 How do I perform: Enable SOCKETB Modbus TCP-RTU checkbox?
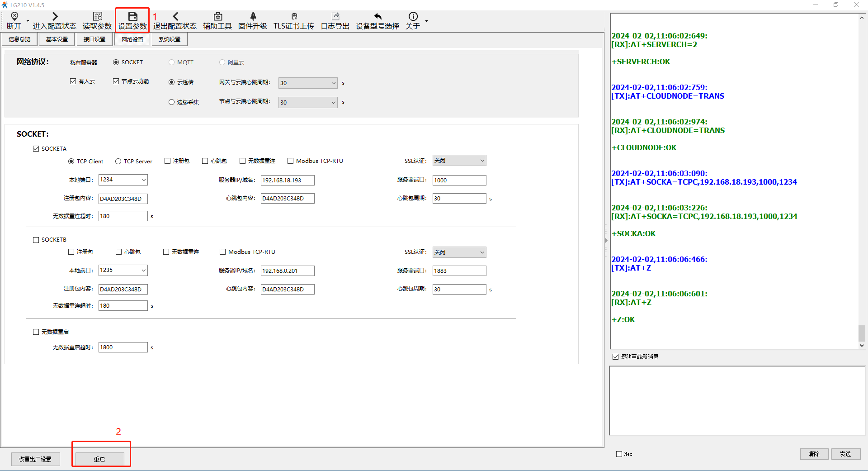pyautogui.click(x=223, y=252)
